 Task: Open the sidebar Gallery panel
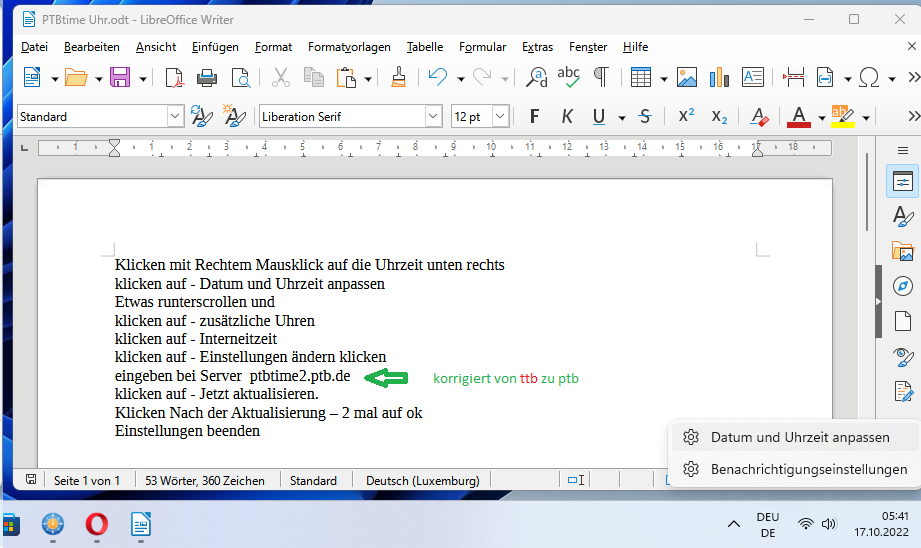pos(902,252)
